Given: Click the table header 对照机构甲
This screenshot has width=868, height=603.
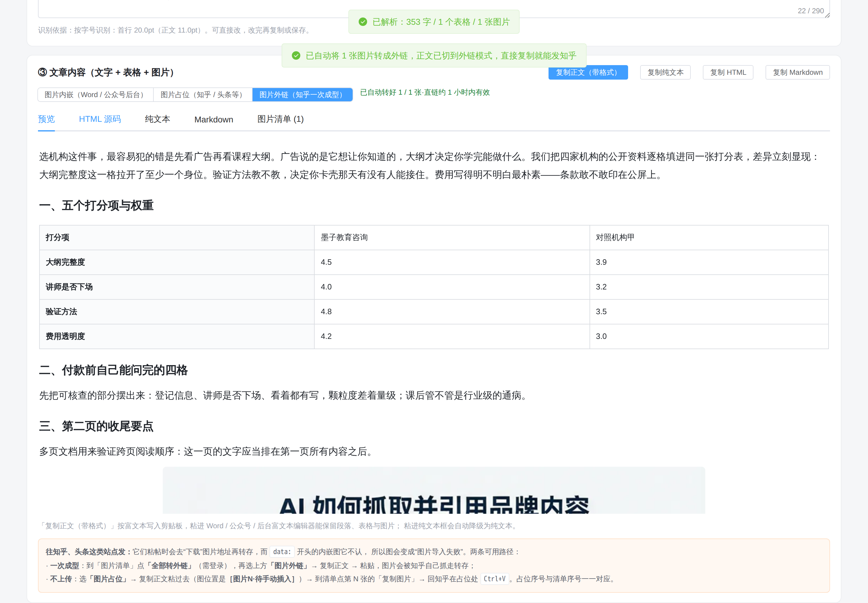Looking at the screenshot, I should tap(709, 238).
